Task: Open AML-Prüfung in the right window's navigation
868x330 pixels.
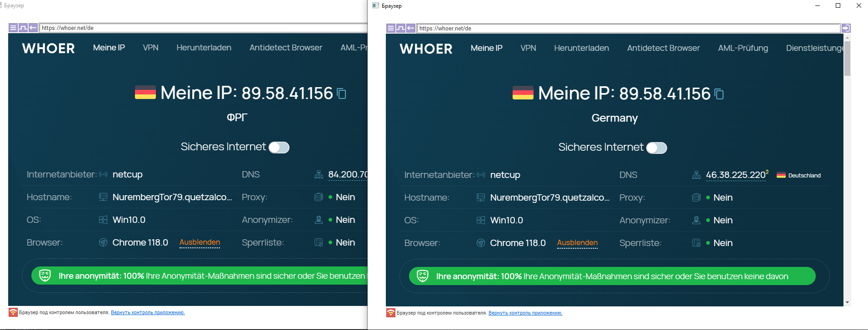Action: 743,48
